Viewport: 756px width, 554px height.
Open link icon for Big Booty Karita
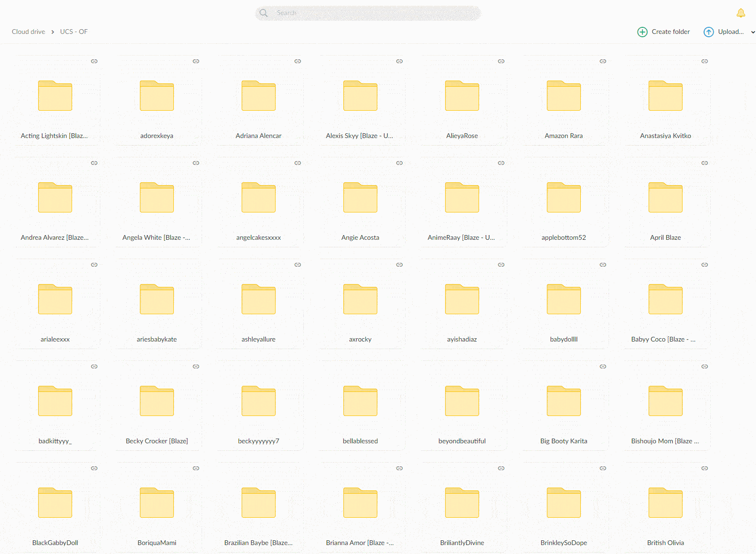point(603,367)
